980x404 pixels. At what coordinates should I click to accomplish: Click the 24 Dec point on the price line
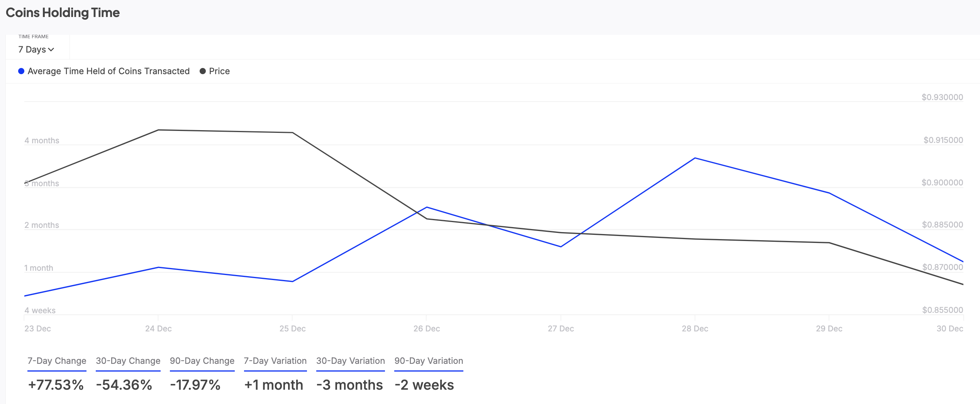pyautogui.click(x=158, y=130)
